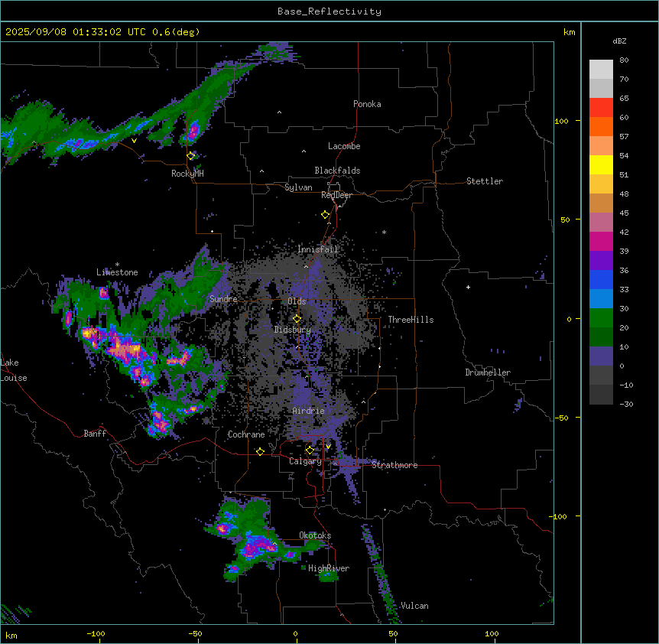The height and width of the screenshot is (644, 659).
Task: Click the Banff label
Action: (x=95, y=434)
